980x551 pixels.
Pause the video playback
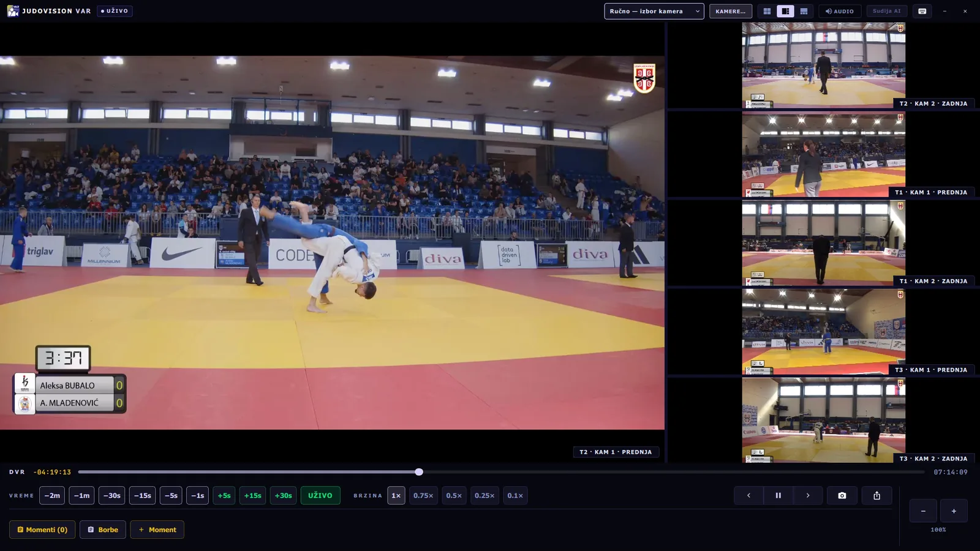pyautogui.click(x=778, y=495)
